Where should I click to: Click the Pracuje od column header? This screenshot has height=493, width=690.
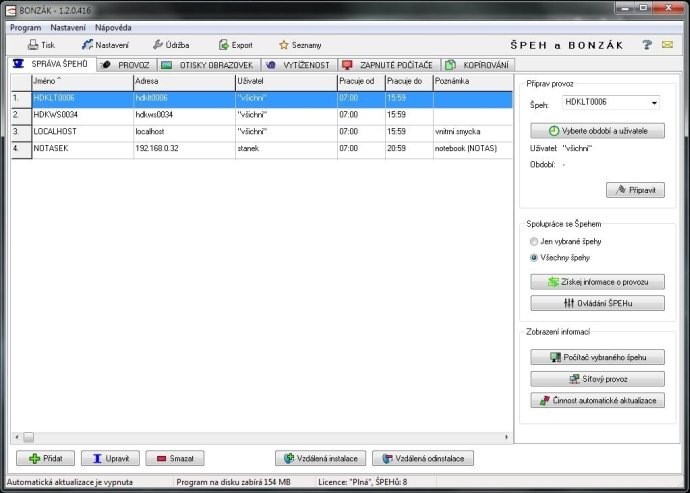click(x=361, y=82)
